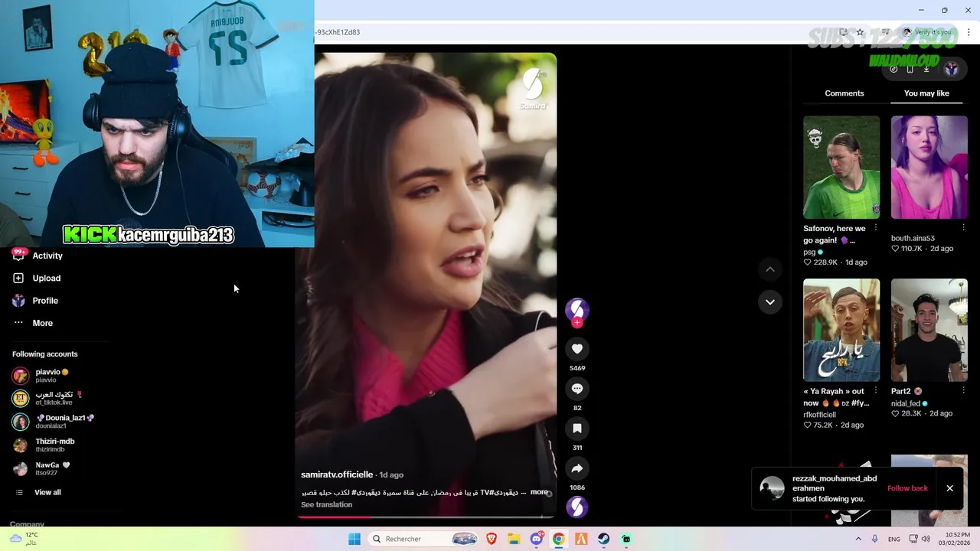Open Dounia_laz1 following account

tap(53, 422)
